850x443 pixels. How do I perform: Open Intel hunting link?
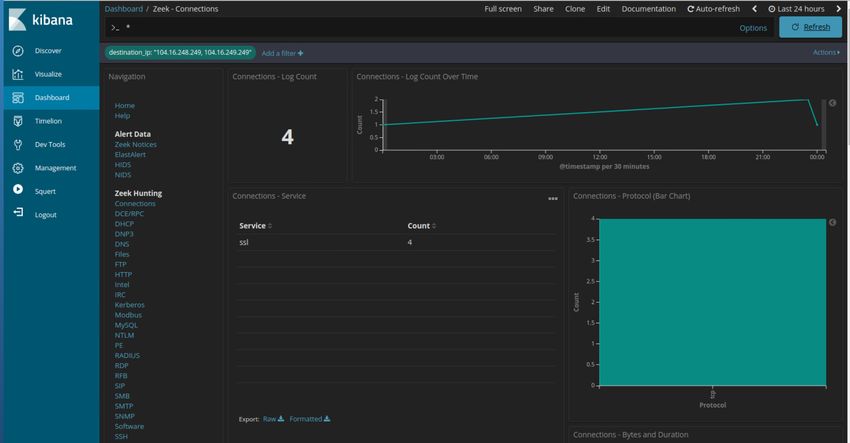[122, 285]
